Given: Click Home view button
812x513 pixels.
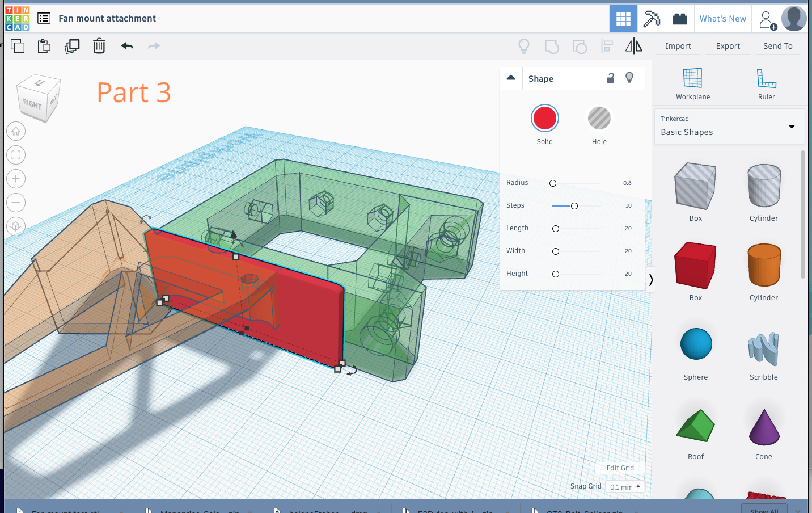Looking at the screenshot, I should [16, 131].
